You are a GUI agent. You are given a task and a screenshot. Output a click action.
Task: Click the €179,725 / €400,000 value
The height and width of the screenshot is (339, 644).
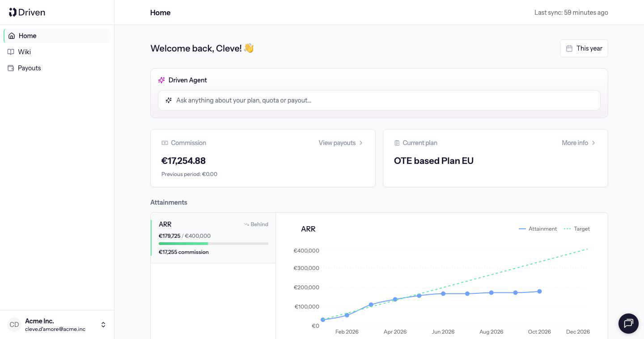(x=184, y=236)
